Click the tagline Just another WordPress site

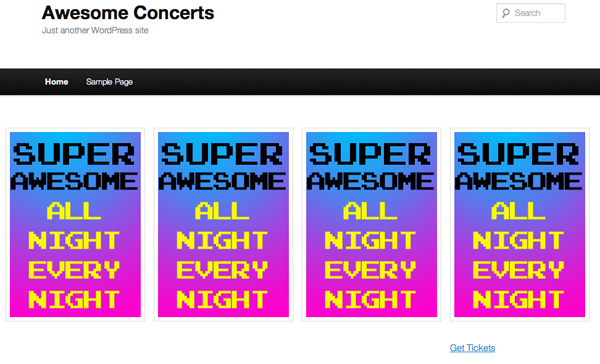[95, 30]
